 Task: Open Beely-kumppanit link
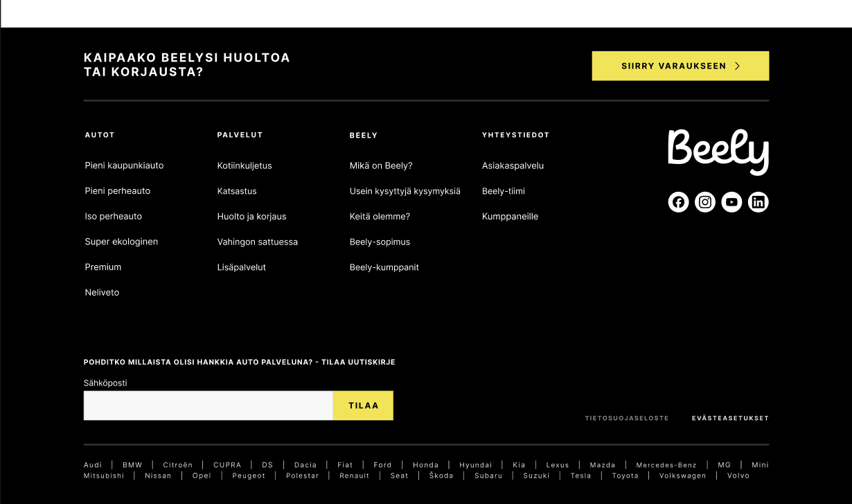384,267
